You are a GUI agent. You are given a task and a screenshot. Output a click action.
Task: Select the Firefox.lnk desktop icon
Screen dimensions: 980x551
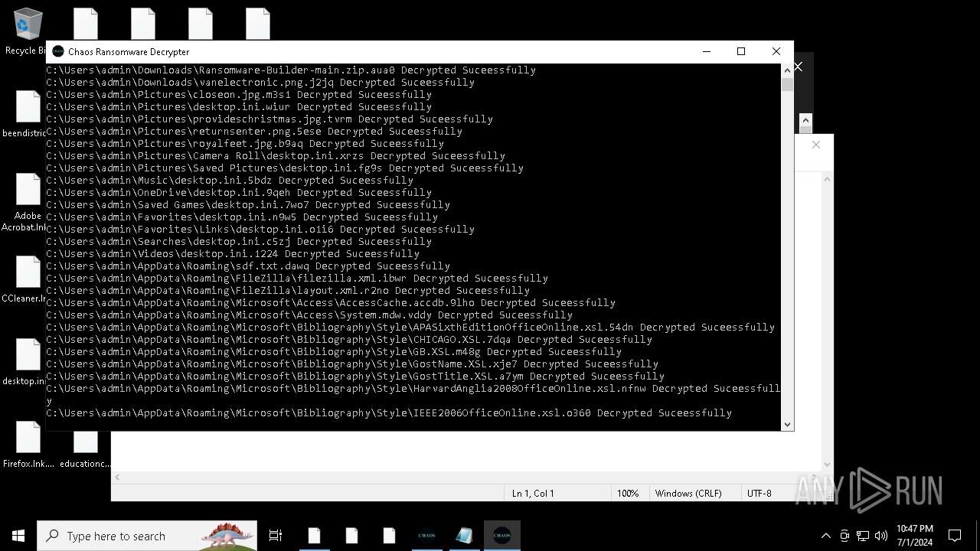(x=28, y=445)
